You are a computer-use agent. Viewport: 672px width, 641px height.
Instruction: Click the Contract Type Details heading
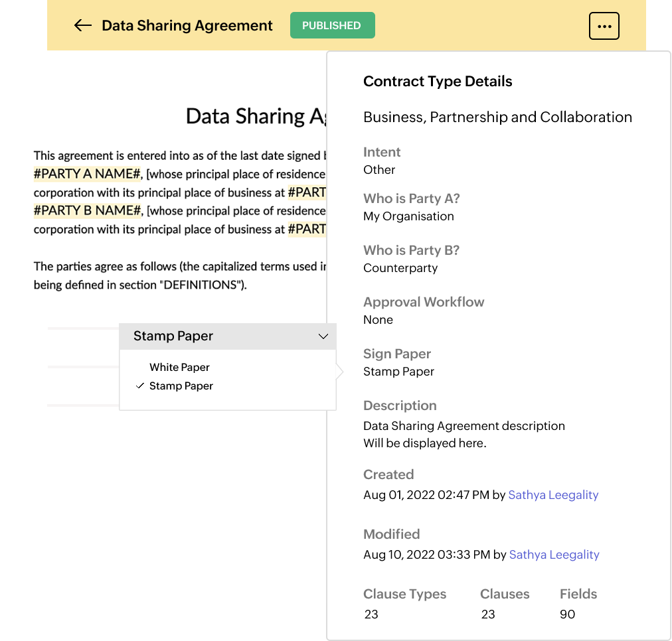pyautogui.click(x=438, y=82)
